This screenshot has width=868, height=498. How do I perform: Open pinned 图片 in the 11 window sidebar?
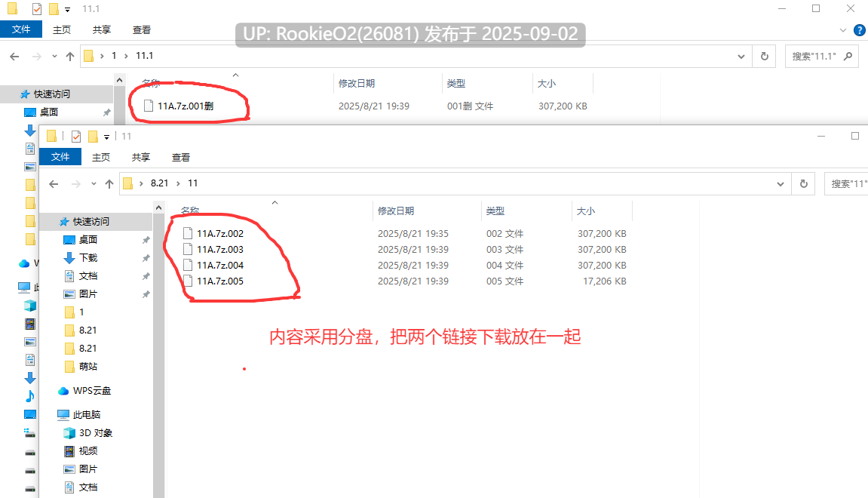click(88, 294)
